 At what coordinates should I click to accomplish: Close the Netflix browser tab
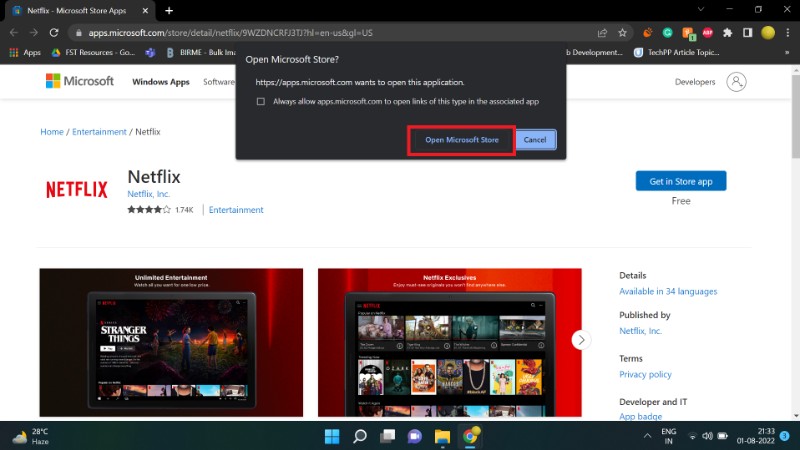145,10
